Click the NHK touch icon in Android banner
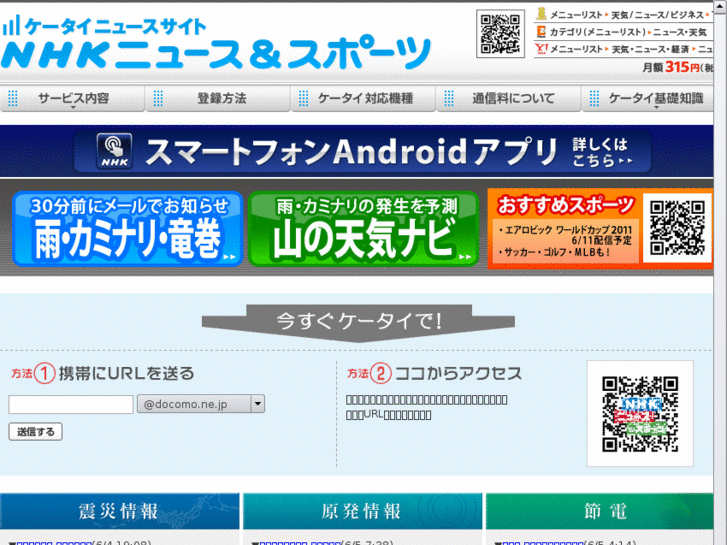This screenshot has width=727, height=545. pyautogui.click(x=114, y=151)
